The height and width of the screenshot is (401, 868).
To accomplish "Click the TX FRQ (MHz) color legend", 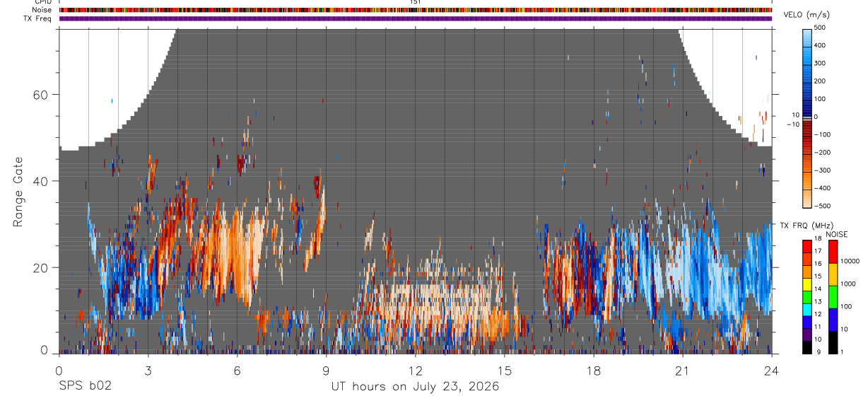I will 808,297.
